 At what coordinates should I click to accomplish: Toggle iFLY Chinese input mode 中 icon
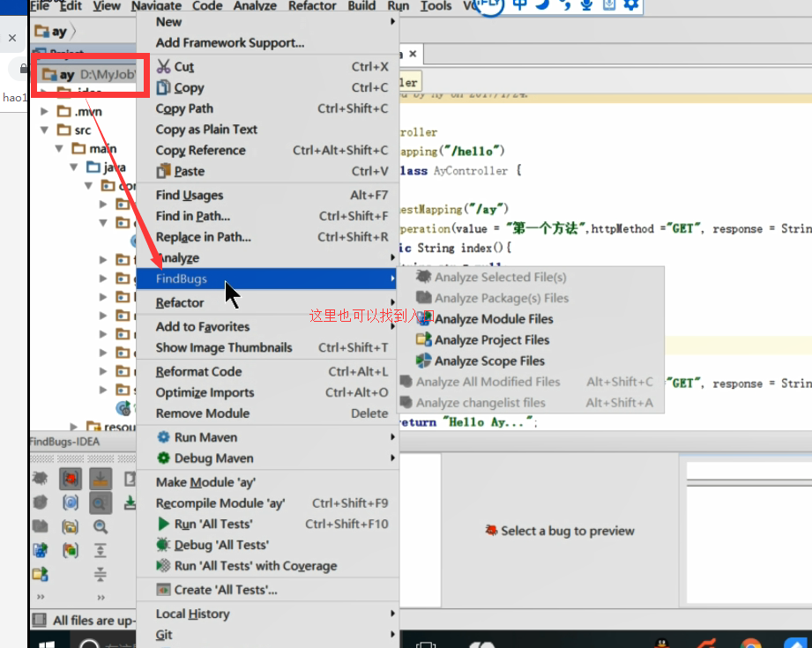pyautogui.click(x=519, y=5)
